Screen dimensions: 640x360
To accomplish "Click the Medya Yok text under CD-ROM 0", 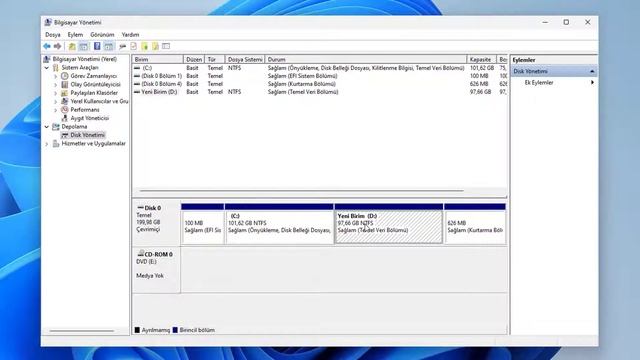I will (150, 276).
